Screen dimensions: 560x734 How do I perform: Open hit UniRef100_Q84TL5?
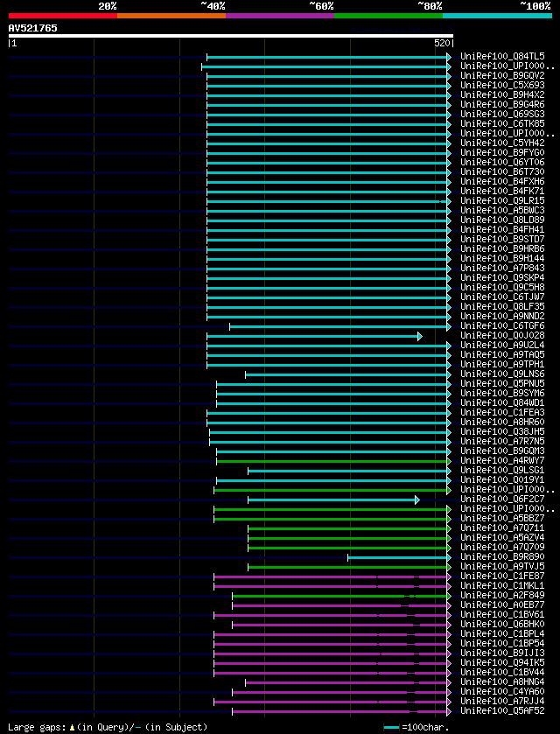(502, 57)
